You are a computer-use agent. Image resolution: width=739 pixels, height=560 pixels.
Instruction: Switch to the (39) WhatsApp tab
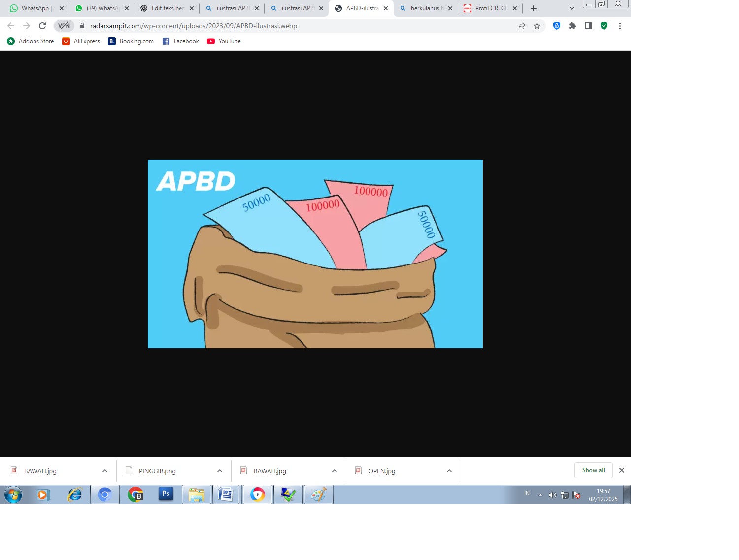(102, 8)
